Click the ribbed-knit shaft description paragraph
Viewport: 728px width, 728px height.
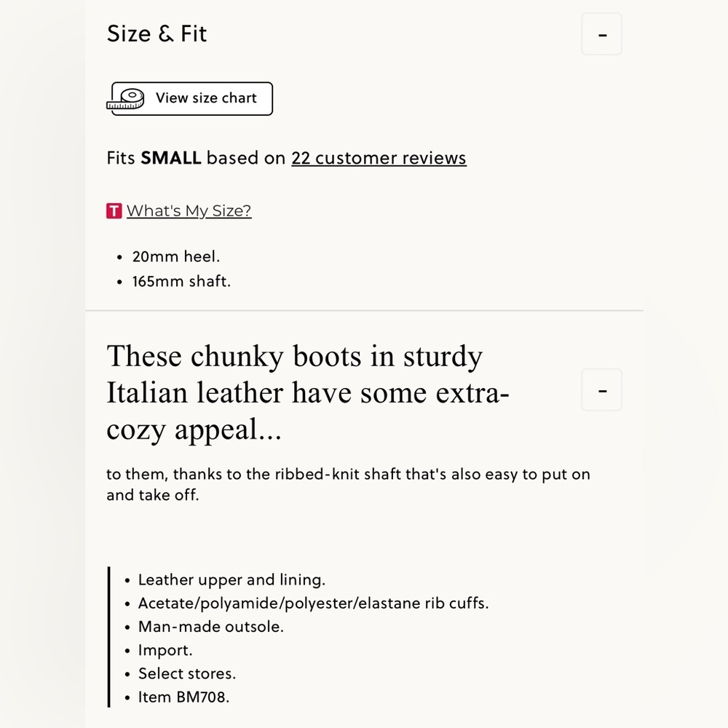click(348, 484)
